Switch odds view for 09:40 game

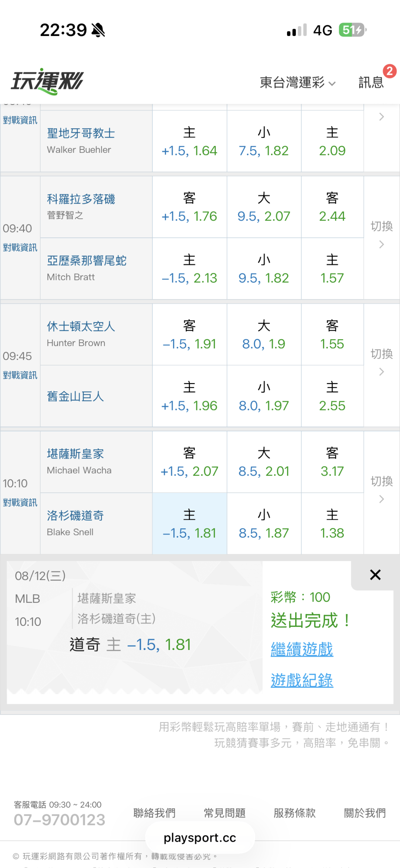pyautogui.click(x=381, y=234)
